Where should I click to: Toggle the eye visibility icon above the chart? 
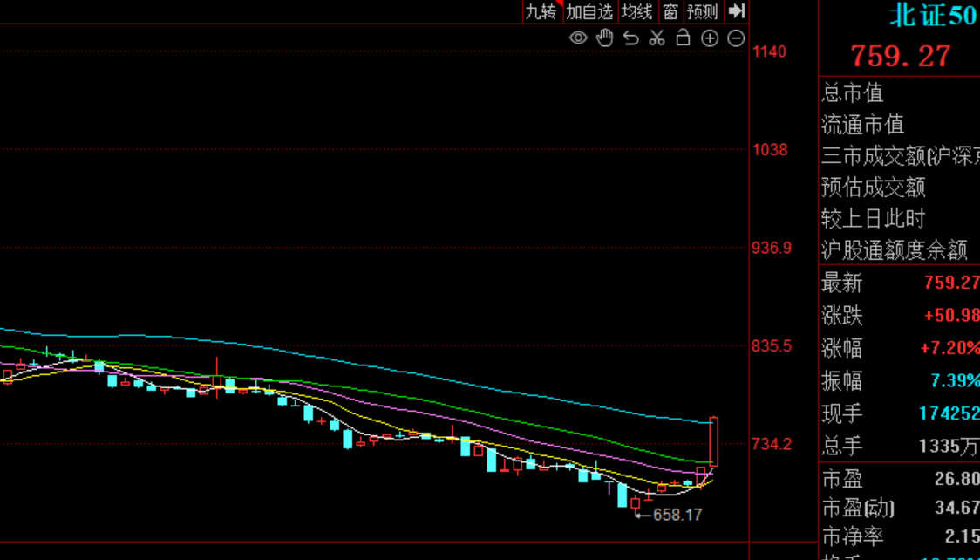(578, 38)
